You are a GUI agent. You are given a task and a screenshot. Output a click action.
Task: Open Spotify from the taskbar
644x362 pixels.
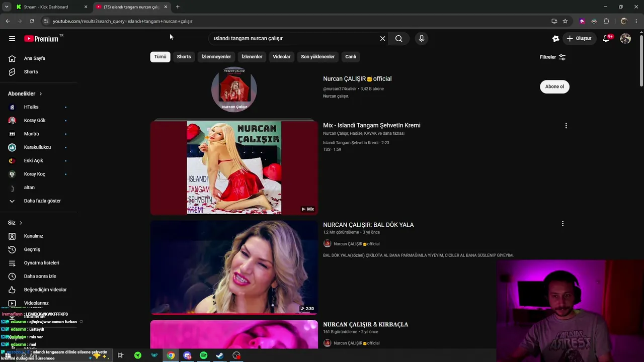point(203,355)
